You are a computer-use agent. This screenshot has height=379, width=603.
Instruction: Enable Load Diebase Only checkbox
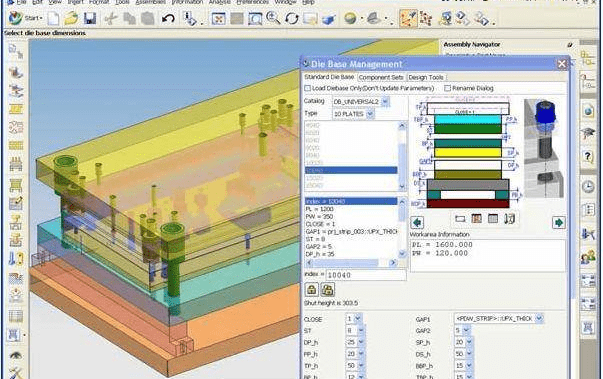click(308, 88)
